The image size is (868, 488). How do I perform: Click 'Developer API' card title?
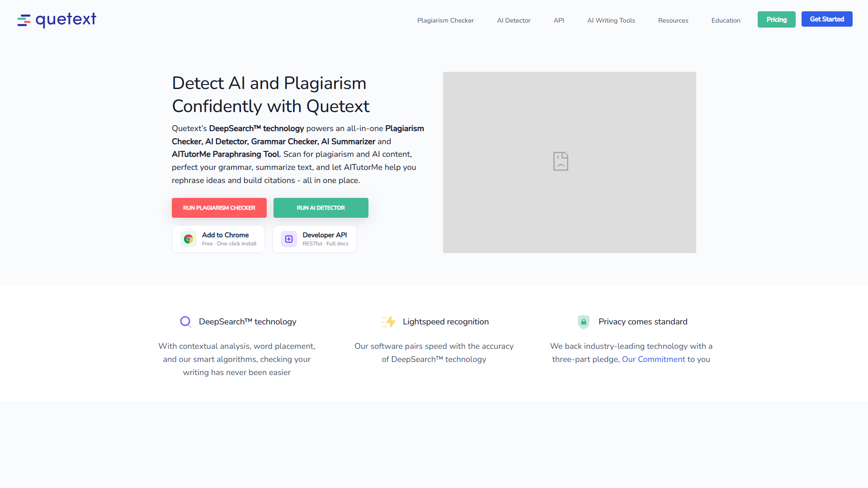pyautogui.click(x=325, y=235)
